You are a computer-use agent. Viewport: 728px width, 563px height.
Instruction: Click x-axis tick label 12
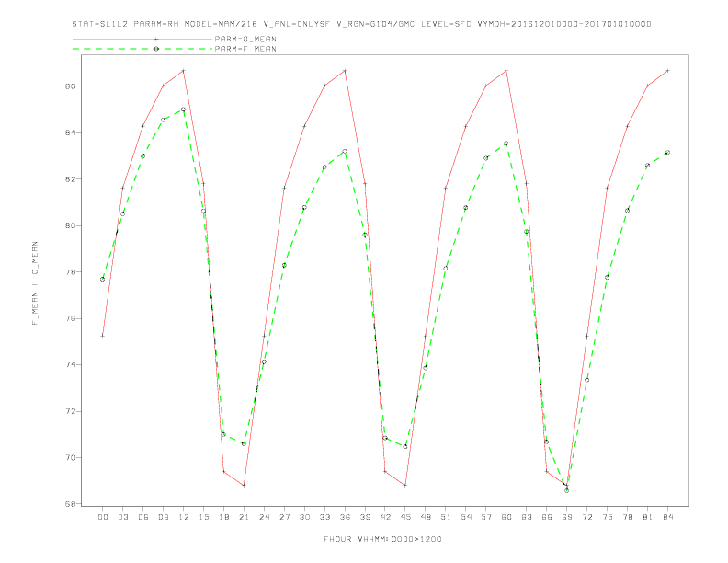coord(184,517)
